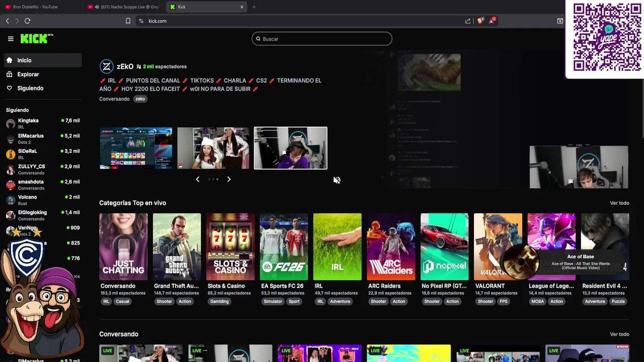Open the EA Sports FC 26 category card

(x=284, y=247)
